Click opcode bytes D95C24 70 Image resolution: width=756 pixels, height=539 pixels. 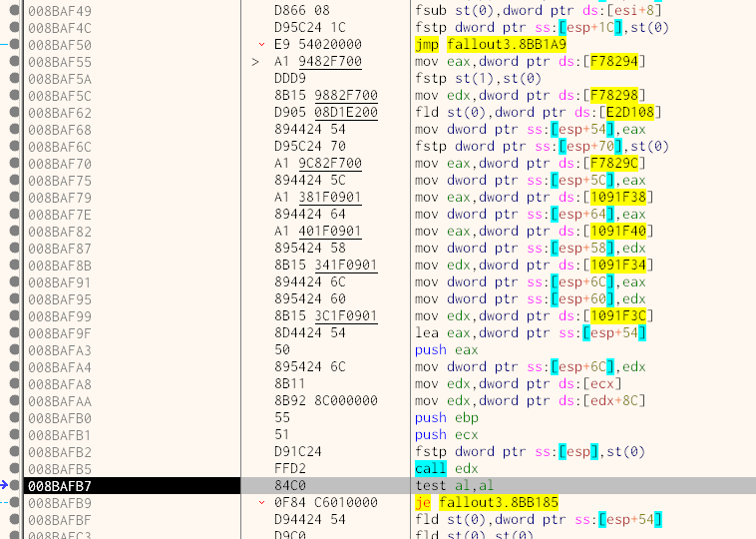click(x=310, y=146)
